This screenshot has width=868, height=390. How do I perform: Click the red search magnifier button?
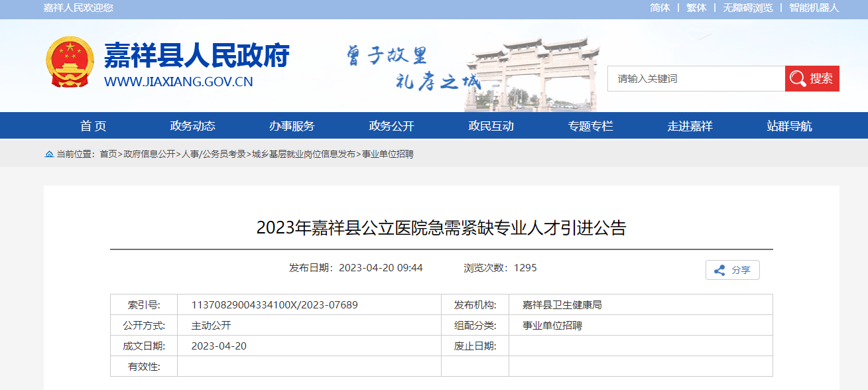pos(812,78)
